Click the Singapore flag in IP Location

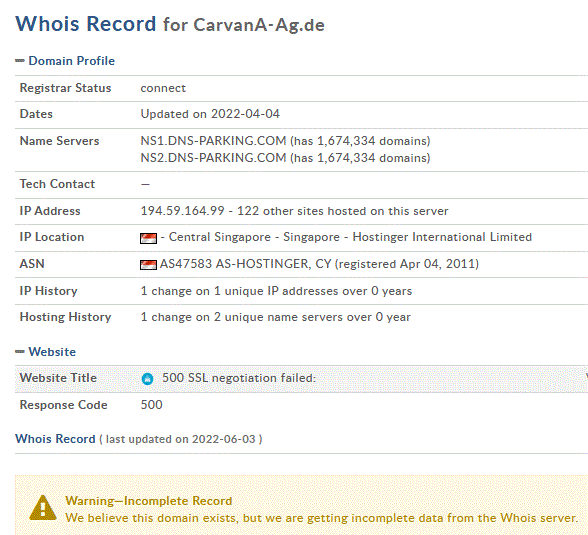tap(148, 238)
